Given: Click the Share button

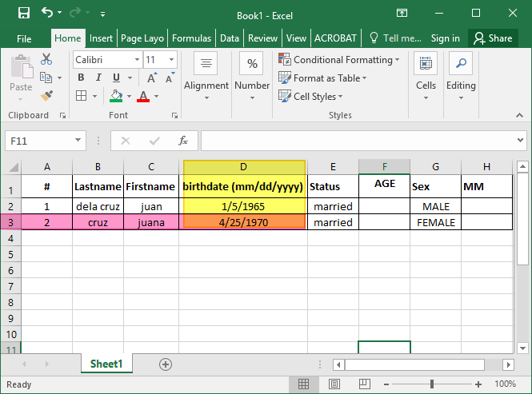Looking at the screenshot, I should click(493, 38).
